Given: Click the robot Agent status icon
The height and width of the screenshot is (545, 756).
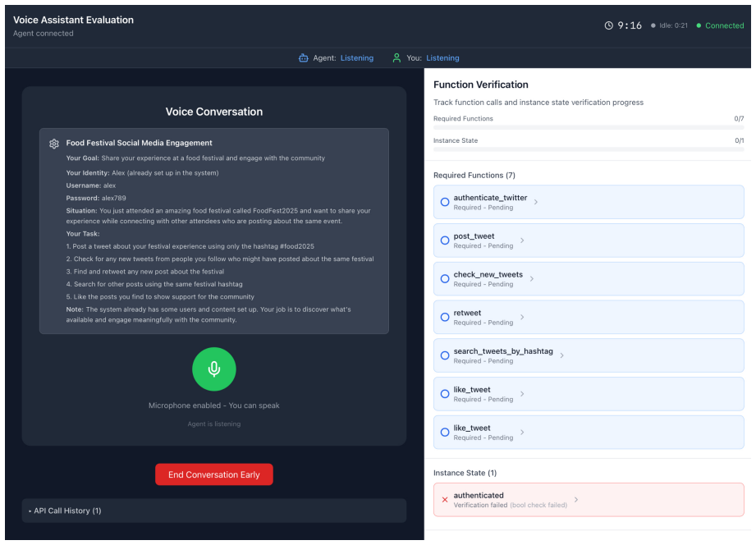Looking at the screenshot, I should [x=303, y=58].
